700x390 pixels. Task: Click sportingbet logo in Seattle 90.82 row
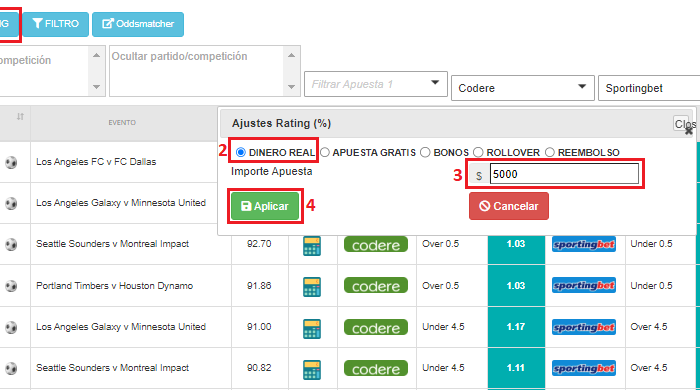pyautogui.click(x=584, y=368)
